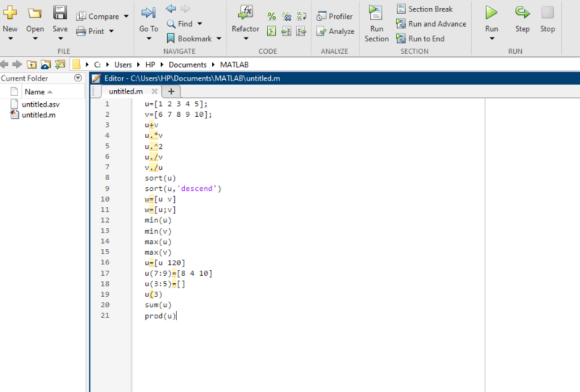Click Run and Advance
The image size is (580, 392).
pos(431,24)
